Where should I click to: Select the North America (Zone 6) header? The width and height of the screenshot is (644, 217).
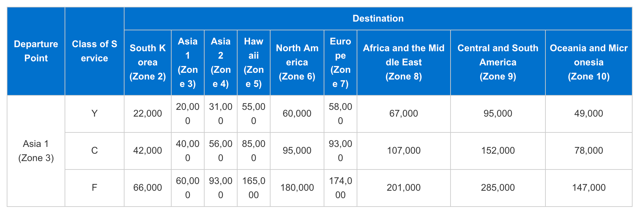pyautogui.click(x=297, y=63)
